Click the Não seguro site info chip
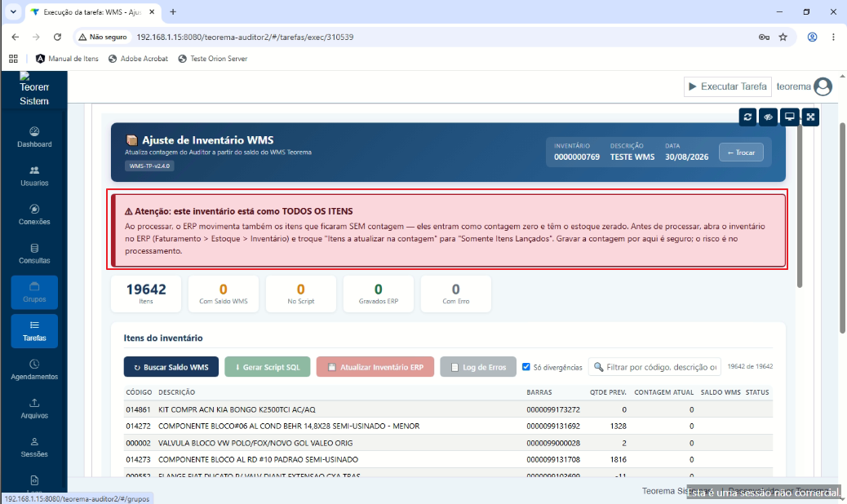 (x=103, y=38)
